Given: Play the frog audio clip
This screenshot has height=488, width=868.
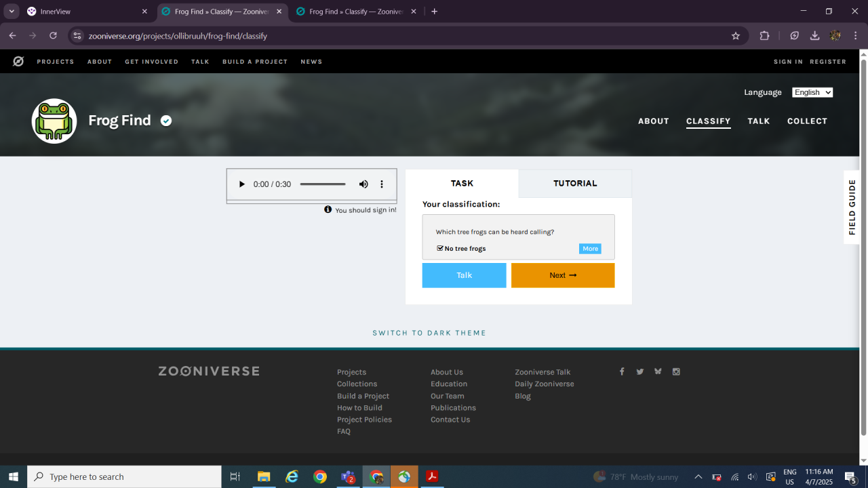Looking at the screenshot, I should 242,184.
